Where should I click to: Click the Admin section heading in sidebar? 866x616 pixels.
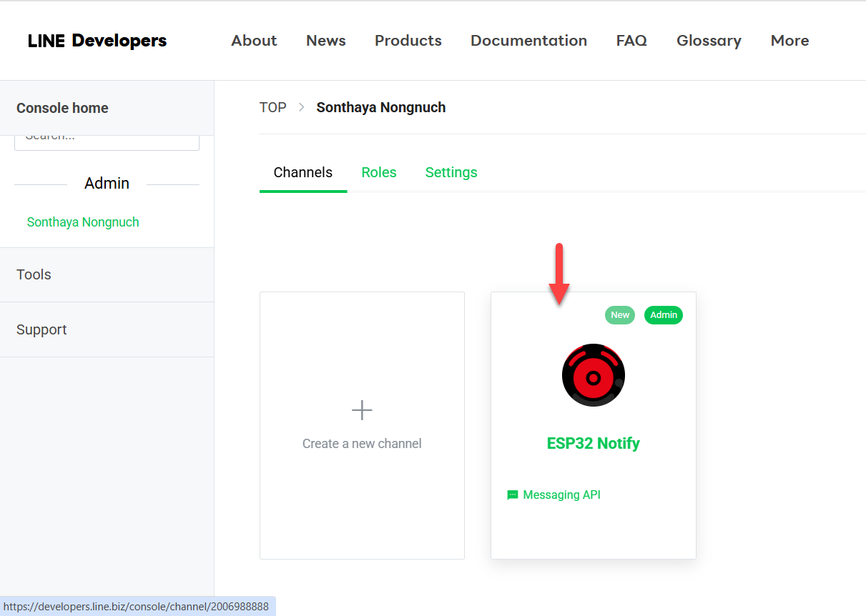(x=107, y=183)
